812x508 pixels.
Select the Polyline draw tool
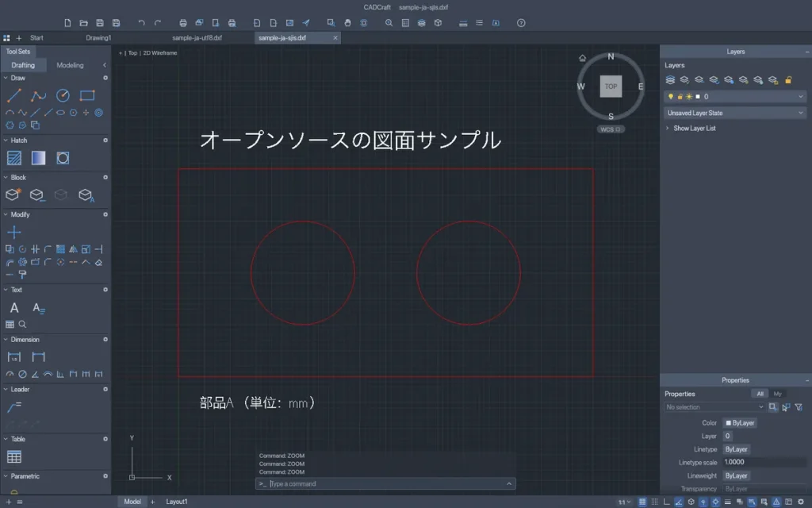point(38,95)
